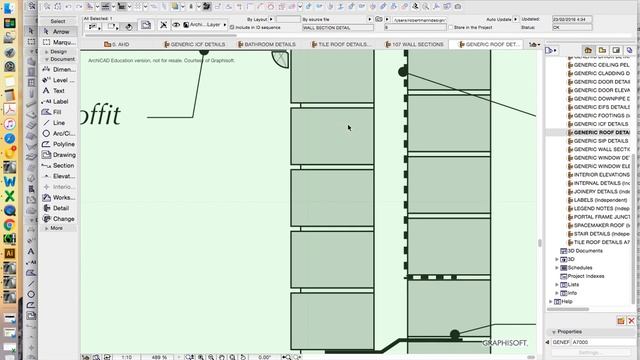
Task: Collapse the Properties section in Navigator
Action: pyautogui.click(x=554, y=332)
